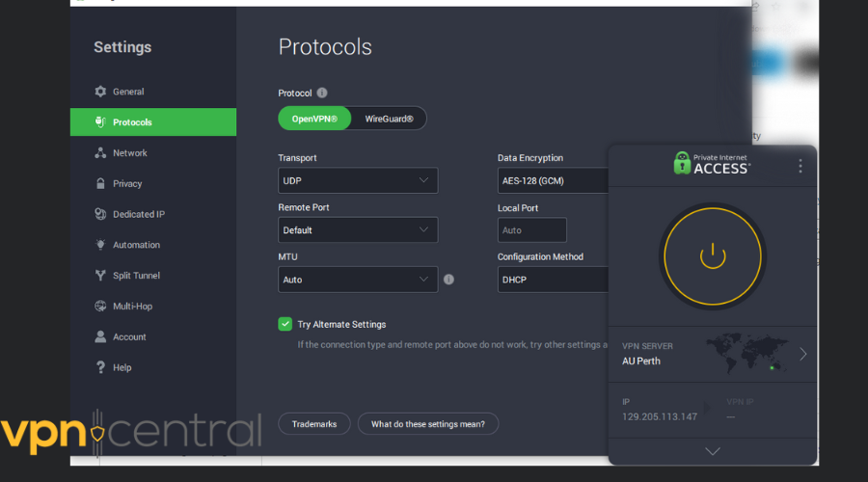Open the General settings page
The height and width of the screenshot is (482, 868).
(153, 92)
